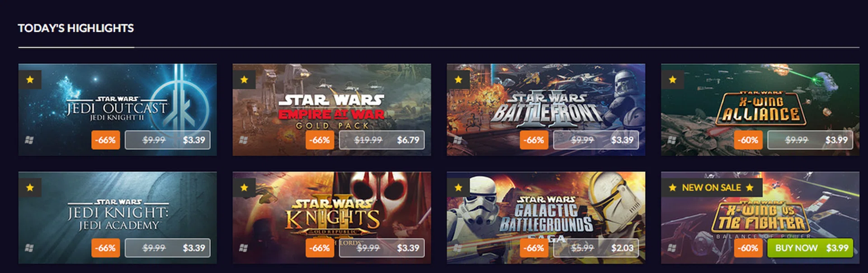Click the star icon on Jedi Academy tile

tap(30, 187)
